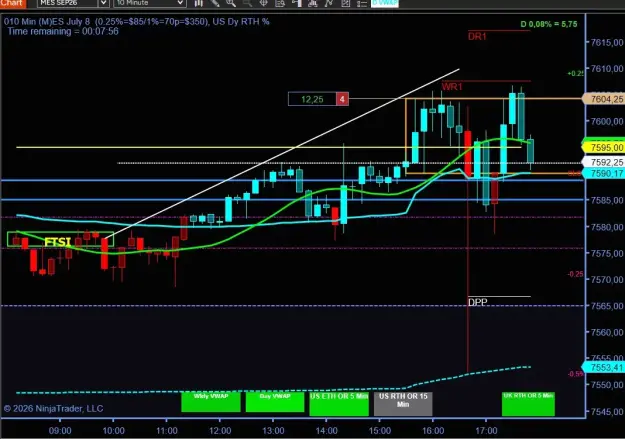Select the white 7592,25 price marker
Screen dimensions: 625x439
pos(603,162)
